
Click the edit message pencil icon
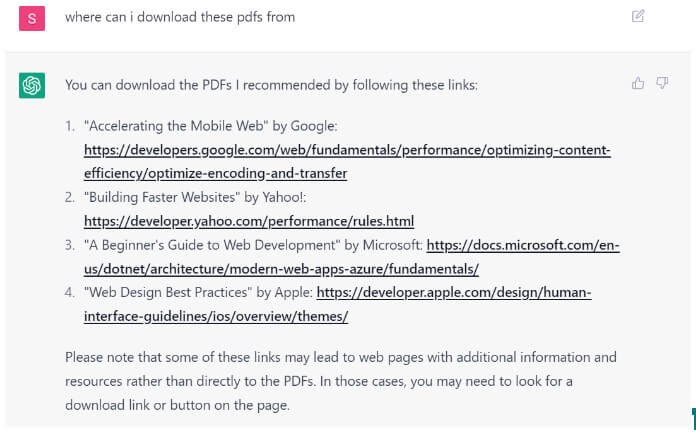pyautogui.click(x=638, y=16)
